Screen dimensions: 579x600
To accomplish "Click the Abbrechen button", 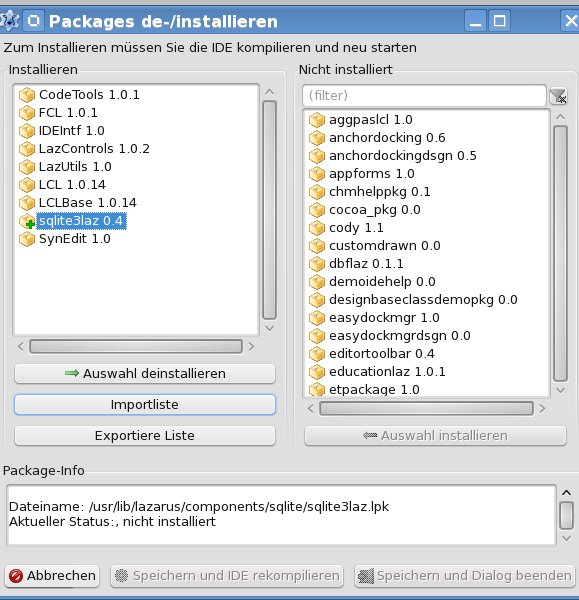I will click(52, 576).
